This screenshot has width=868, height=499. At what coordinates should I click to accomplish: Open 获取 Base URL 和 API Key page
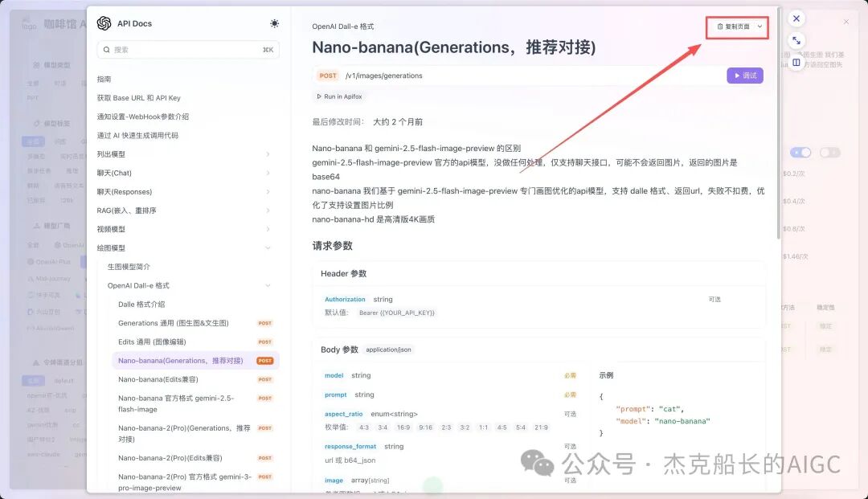[x=139, y=98]
